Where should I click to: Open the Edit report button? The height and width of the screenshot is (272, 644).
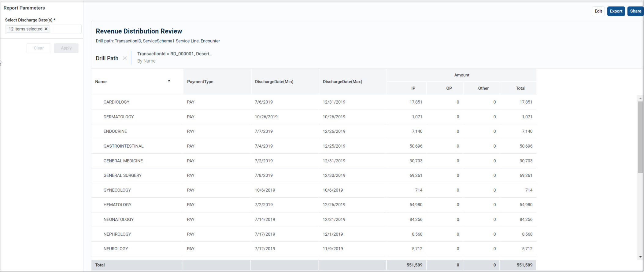pyautogui.click(x=598, y=11)
